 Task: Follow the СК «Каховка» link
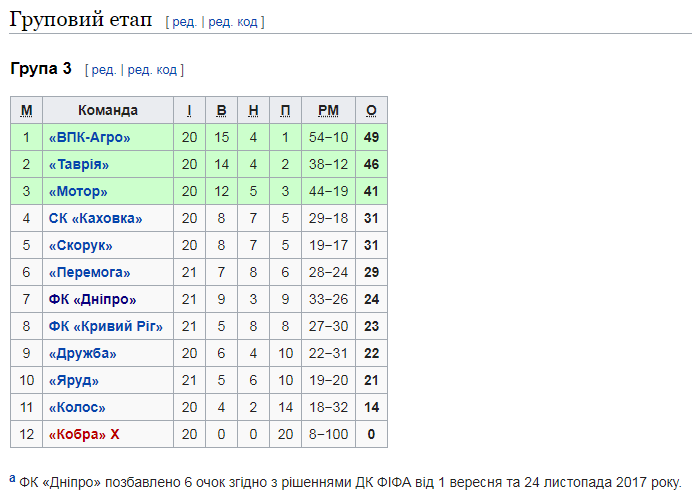(95, 218)
